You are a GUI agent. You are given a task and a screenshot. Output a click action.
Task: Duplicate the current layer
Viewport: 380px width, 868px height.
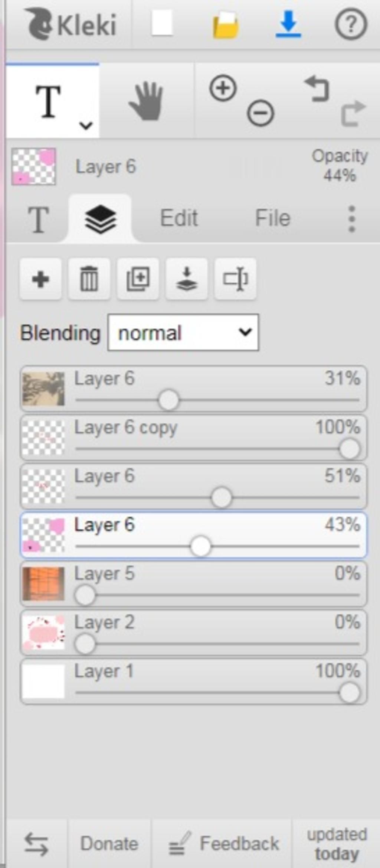(138, 279)
